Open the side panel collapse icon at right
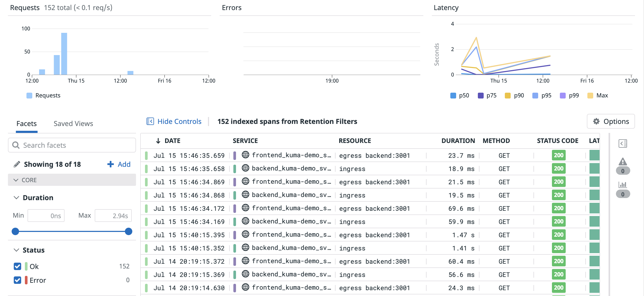 623,143
